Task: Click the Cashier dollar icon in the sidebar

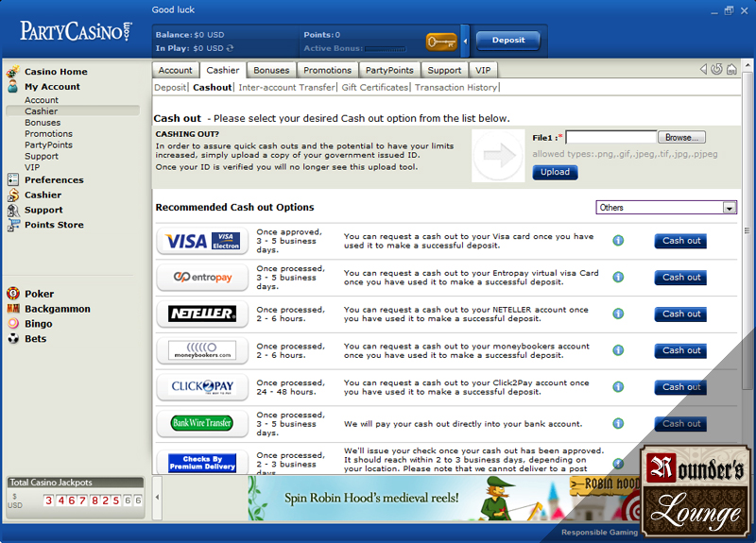Action: click(x=13, y=195)
